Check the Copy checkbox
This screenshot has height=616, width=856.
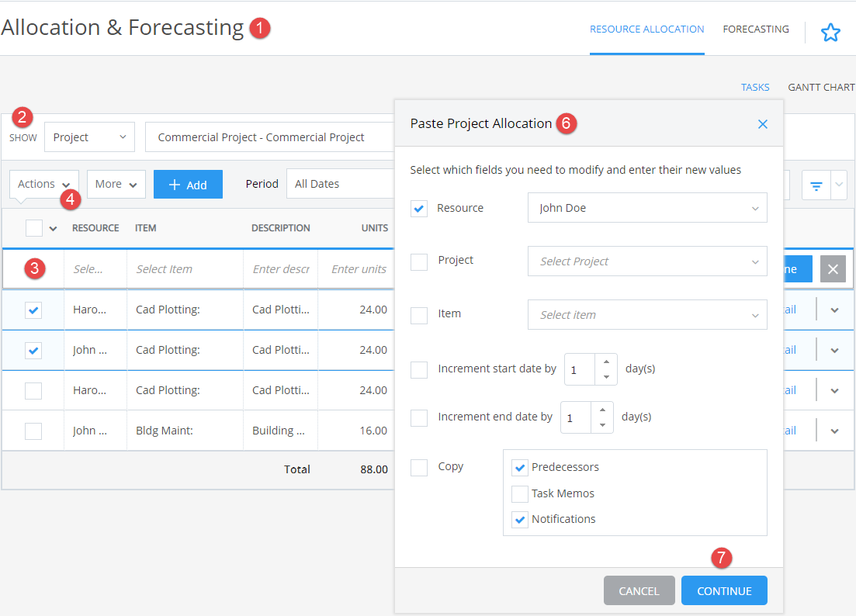[x=419, y=468]
